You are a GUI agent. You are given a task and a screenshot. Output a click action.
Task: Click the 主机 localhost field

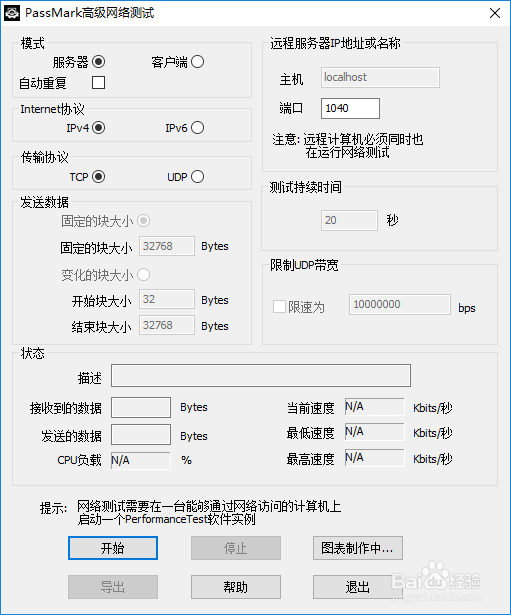(x=380, y=77)
